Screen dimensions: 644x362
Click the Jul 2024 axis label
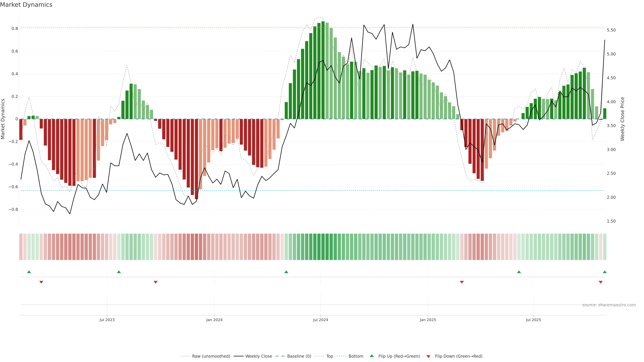pos(320,320)
